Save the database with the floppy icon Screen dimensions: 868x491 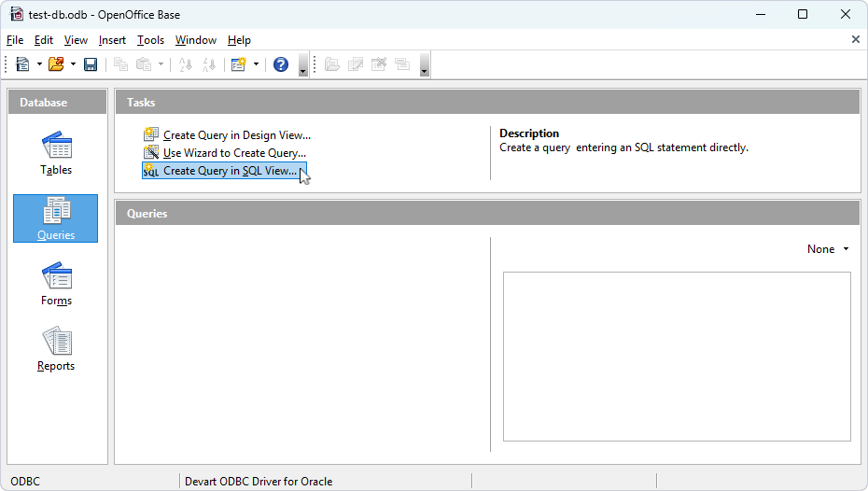pos(91,64)
